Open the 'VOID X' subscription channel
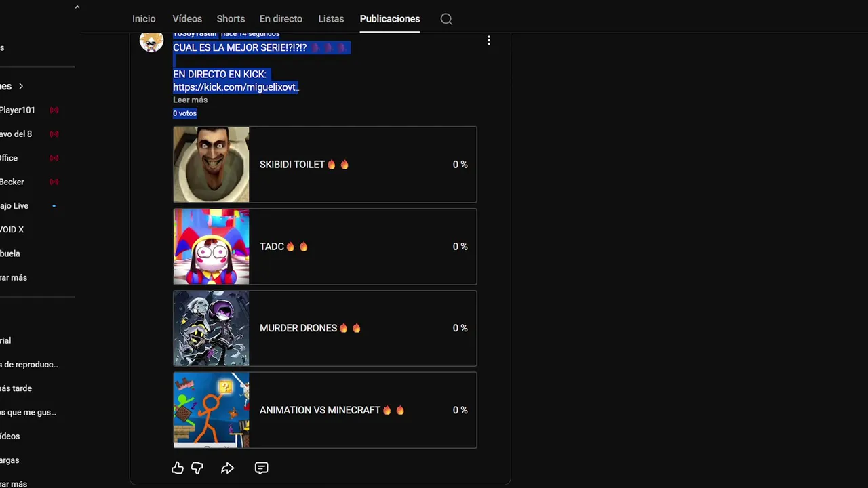868x488 pixels. (12, 230)
